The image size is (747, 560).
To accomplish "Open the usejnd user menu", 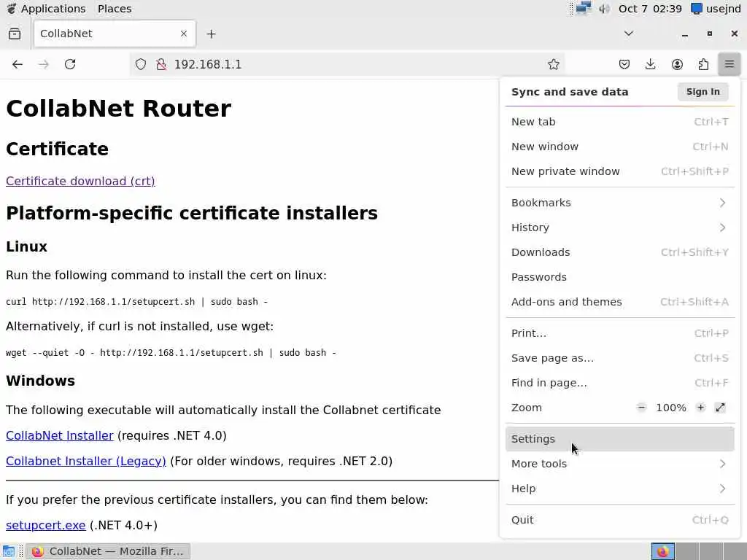I will point(716,9).
